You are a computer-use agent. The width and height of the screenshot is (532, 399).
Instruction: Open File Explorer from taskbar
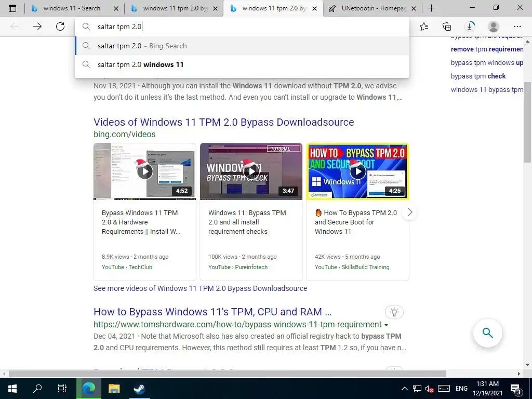click(x=114, y=389)
